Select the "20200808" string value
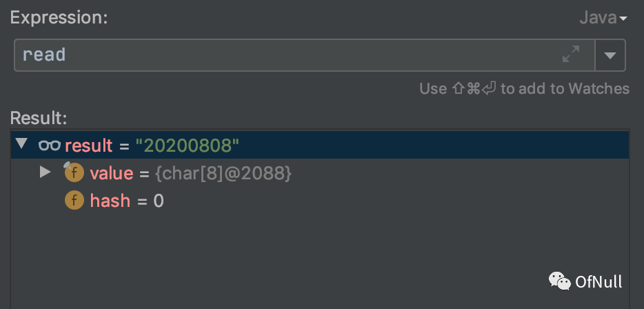This screenshot has width=644, height=309. [187, 146]
